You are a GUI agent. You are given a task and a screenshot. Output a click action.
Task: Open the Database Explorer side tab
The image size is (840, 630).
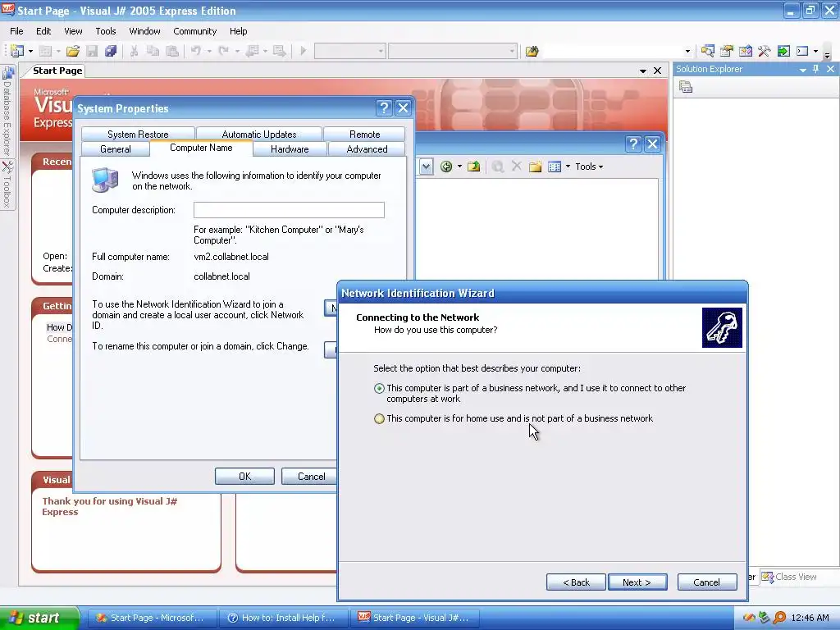[7, 110]
